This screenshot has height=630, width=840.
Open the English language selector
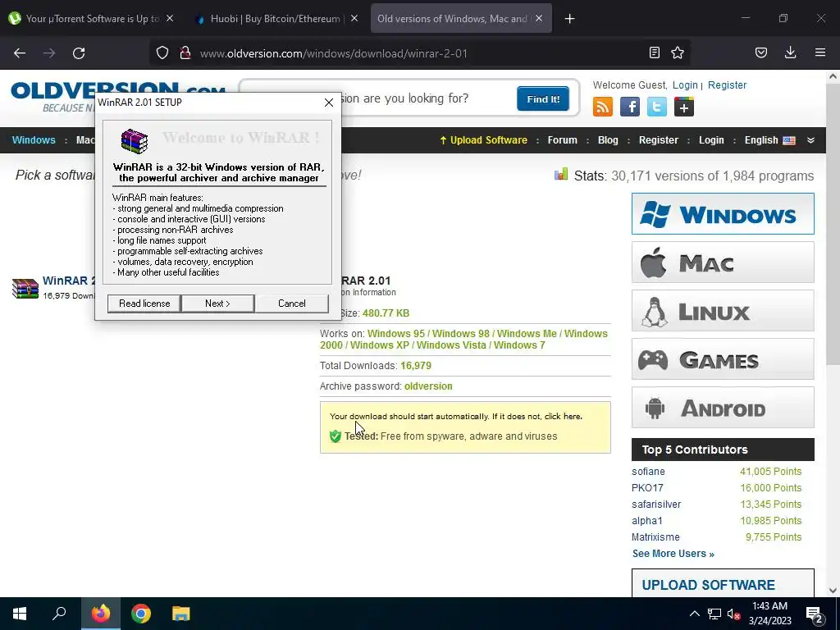[769, 139]
